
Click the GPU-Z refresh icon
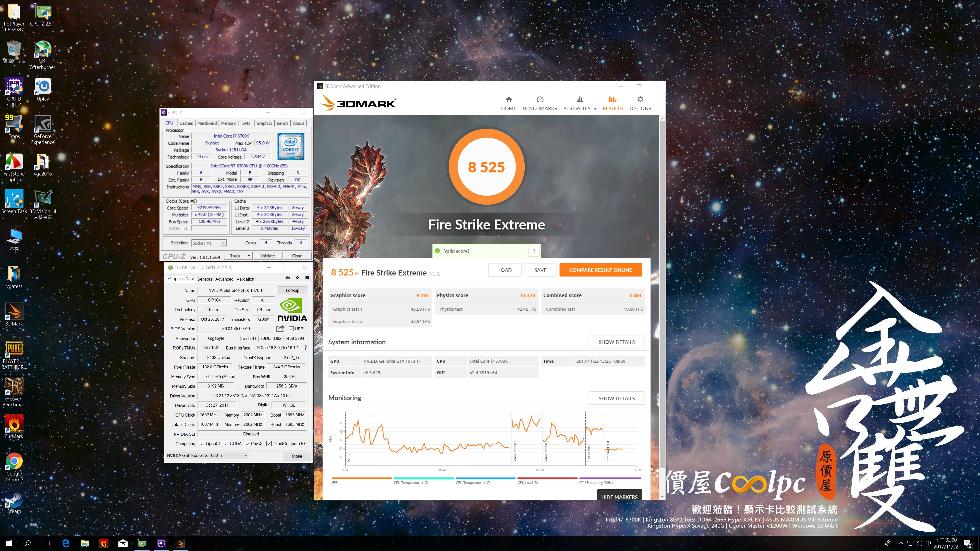tap(298, 278)
